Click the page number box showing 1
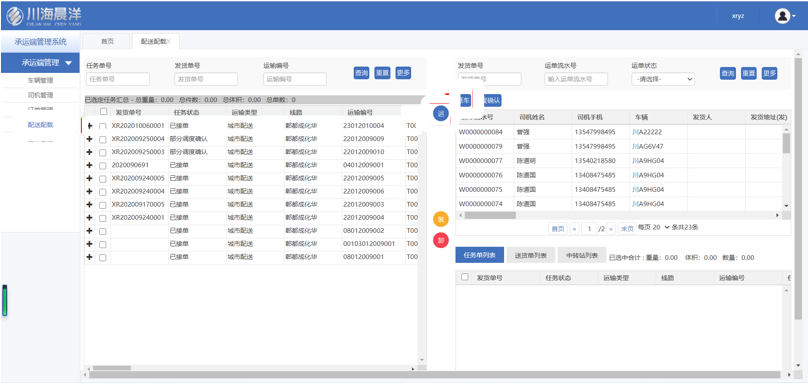Viewport: 808px width, 386px height. tap(589, 228)
